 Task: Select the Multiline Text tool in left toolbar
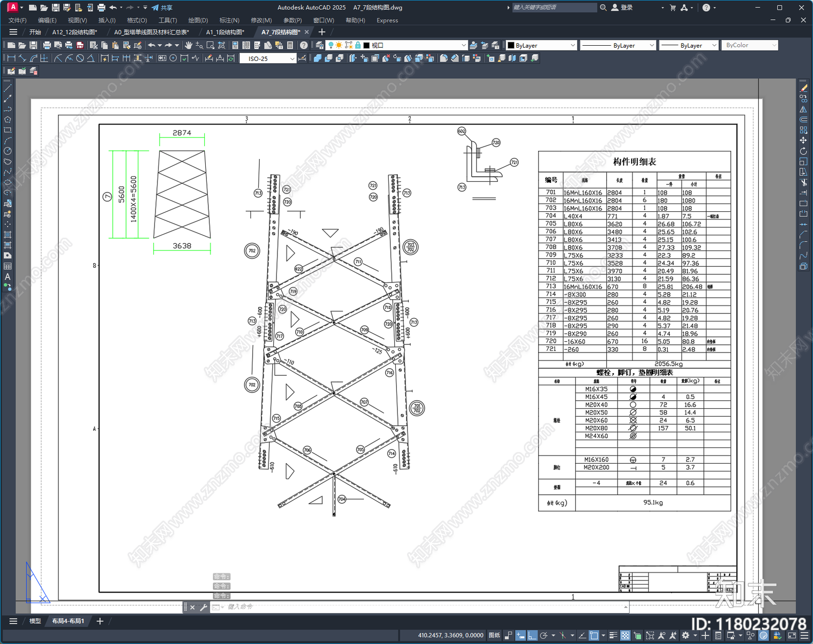coord(8,277)
